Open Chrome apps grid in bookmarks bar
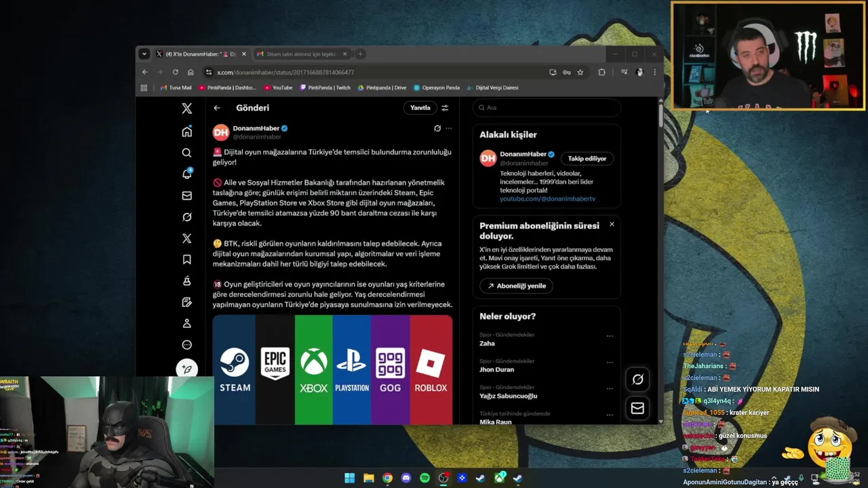868x488 pixels. [x=144, y=87]
